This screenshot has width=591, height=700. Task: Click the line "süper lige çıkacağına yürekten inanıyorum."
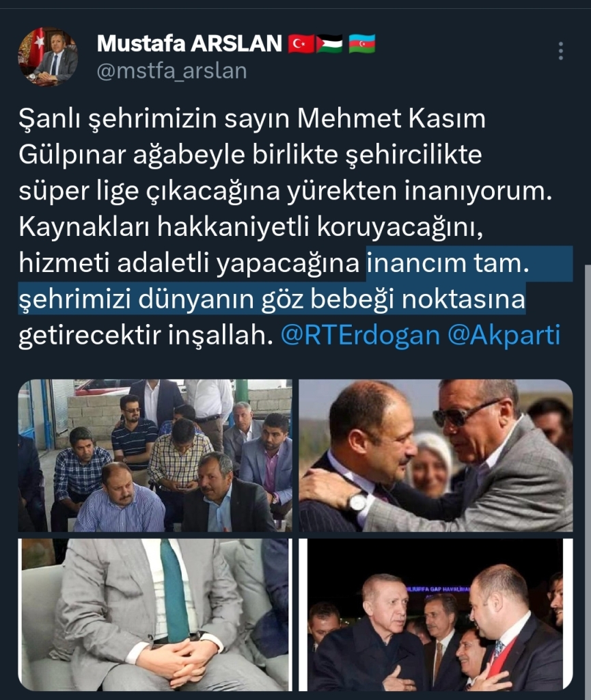point(286,191)
